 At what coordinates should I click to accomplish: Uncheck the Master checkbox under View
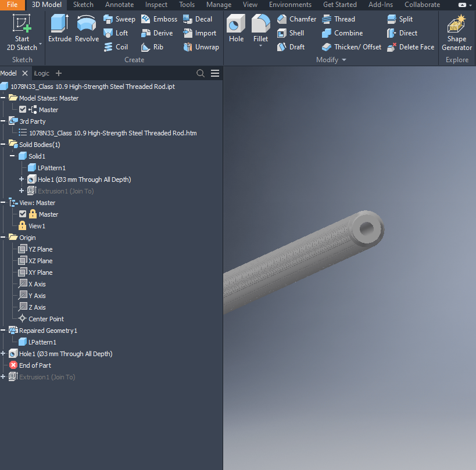23,214
